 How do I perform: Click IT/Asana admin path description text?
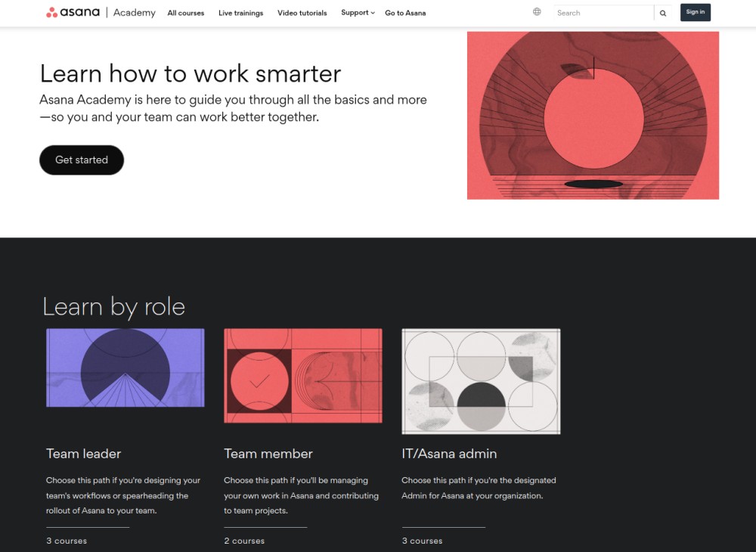[479, 488]
